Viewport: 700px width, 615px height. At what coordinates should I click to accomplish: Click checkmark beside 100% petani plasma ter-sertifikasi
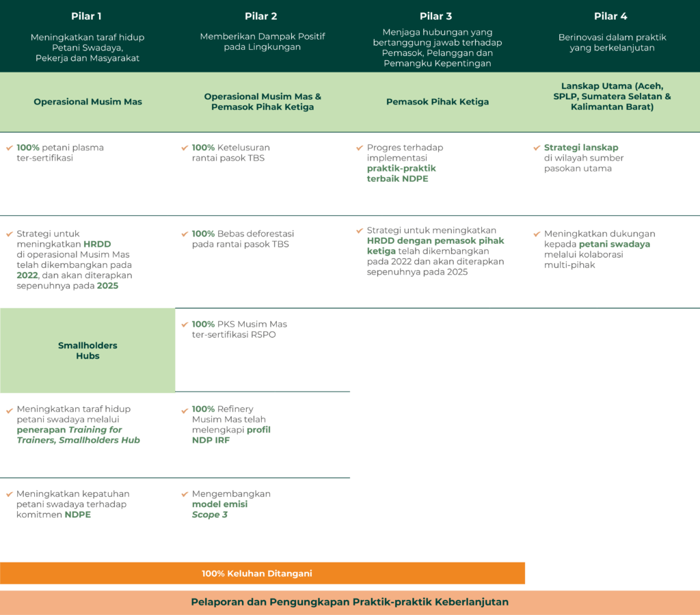tap(10, 148)
